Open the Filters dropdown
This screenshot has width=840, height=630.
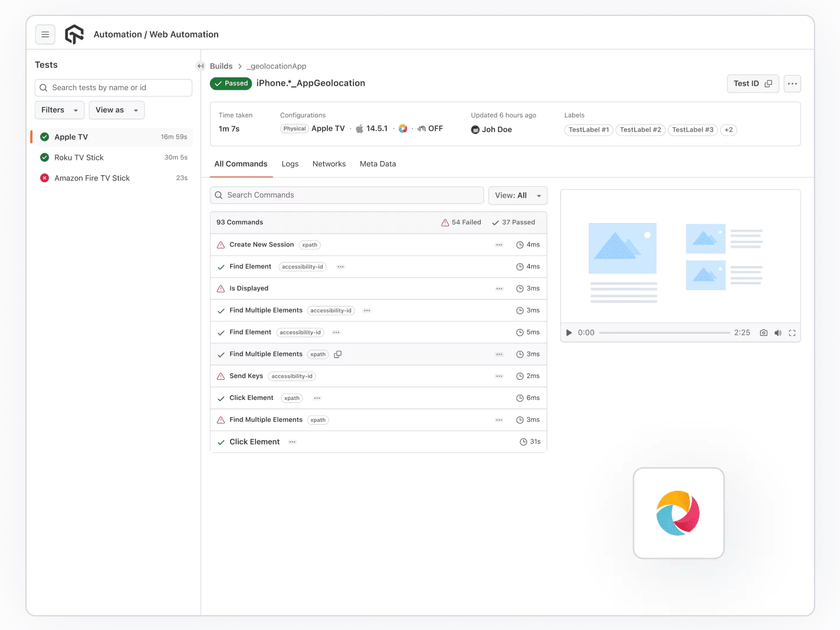(x=59, y=110)
